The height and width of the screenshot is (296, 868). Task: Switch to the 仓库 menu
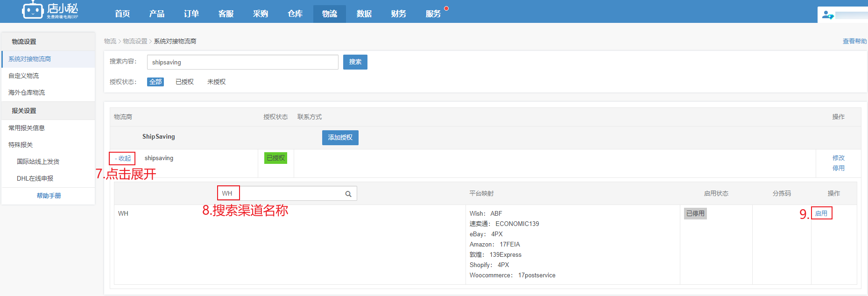tap(295, 14)
